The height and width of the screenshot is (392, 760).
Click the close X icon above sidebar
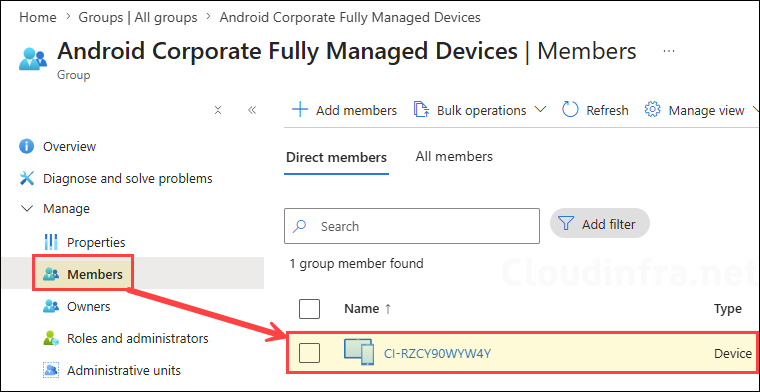218,110
